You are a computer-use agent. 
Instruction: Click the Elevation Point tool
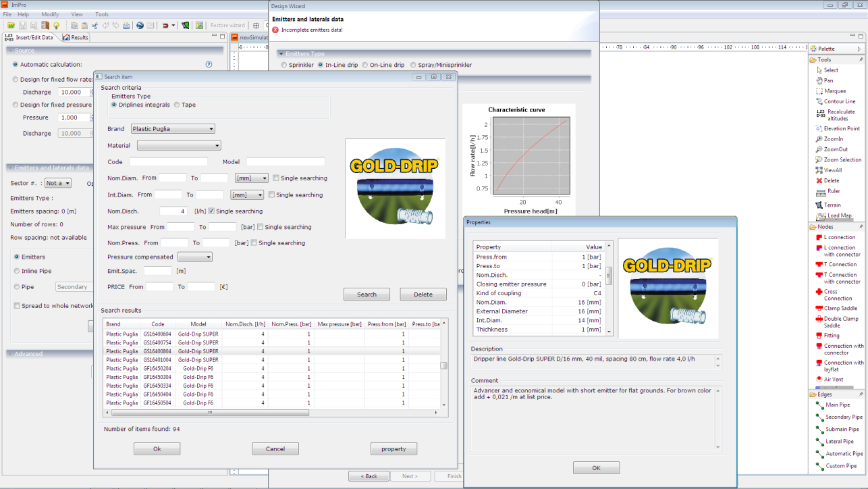pos(841,128)
